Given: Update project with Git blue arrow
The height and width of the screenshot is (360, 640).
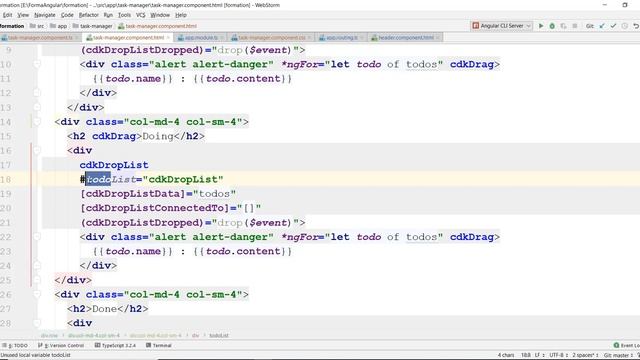Looking at the screenshot, I should point(602,26).
